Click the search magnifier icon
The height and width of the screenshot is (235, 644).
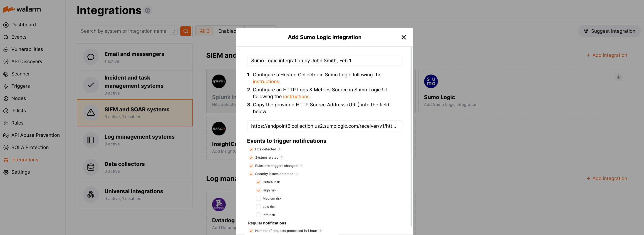pyautogui.click(x=186, y=31)
